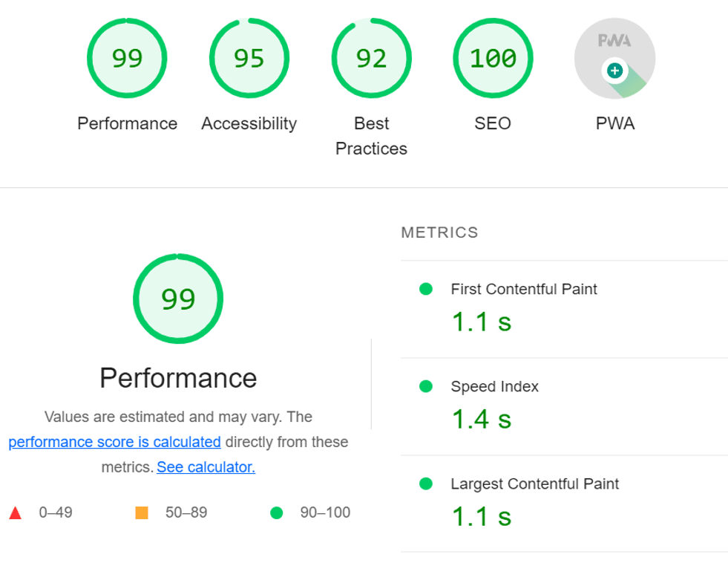The image size is (728, 586).
Task: Jump to the Accessibility section label
Action: point(249,123)
